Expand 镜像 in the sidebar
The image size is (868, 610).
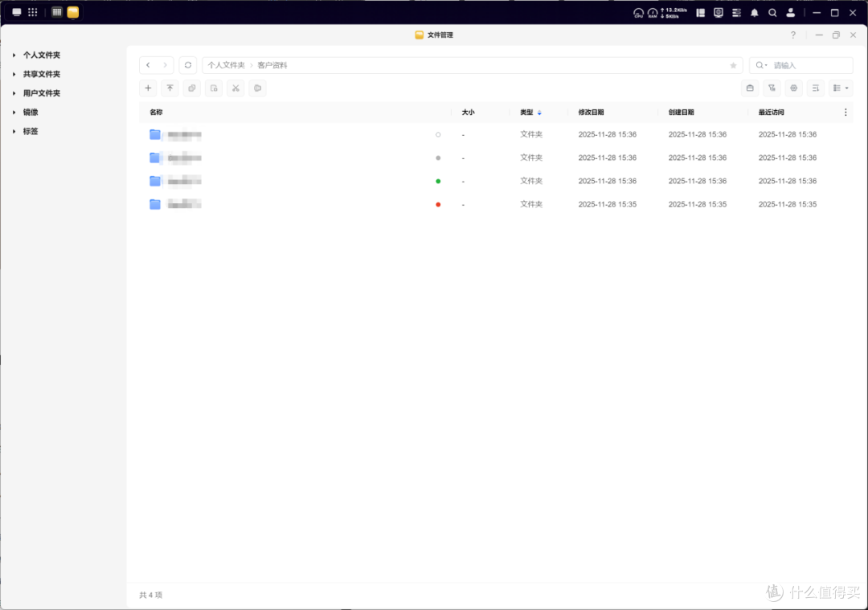coord(14,113)
